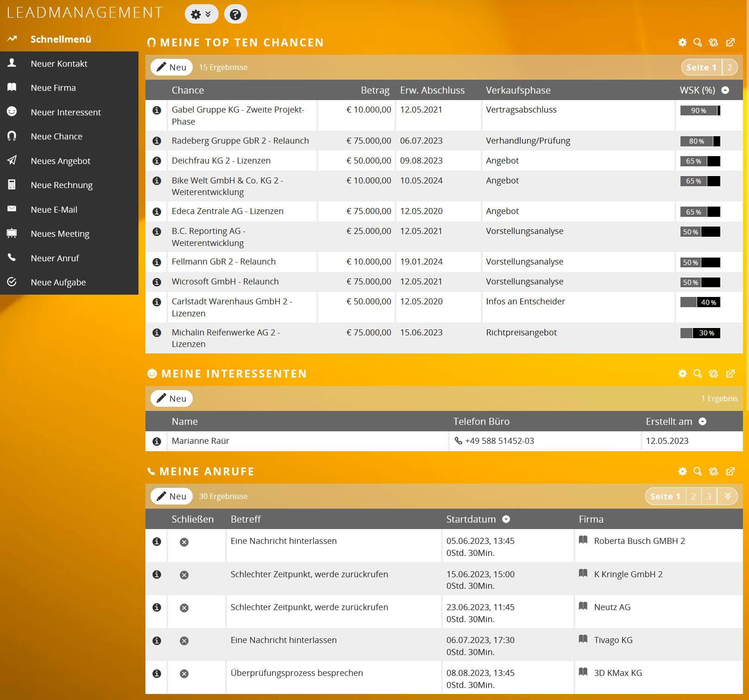The height and width of the screenshot is (700, 749).
Task: Toggle sort on Erstellt am column
Action: pyautogui.click(x=703, y=422)
